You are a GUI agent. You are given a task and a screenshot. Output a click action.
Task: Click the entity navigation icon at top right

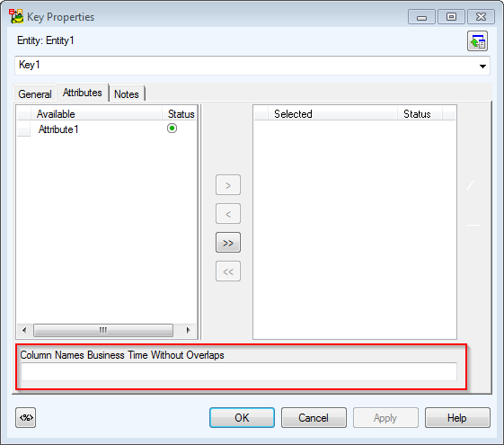pyautogui.click(x=477, y=41)
